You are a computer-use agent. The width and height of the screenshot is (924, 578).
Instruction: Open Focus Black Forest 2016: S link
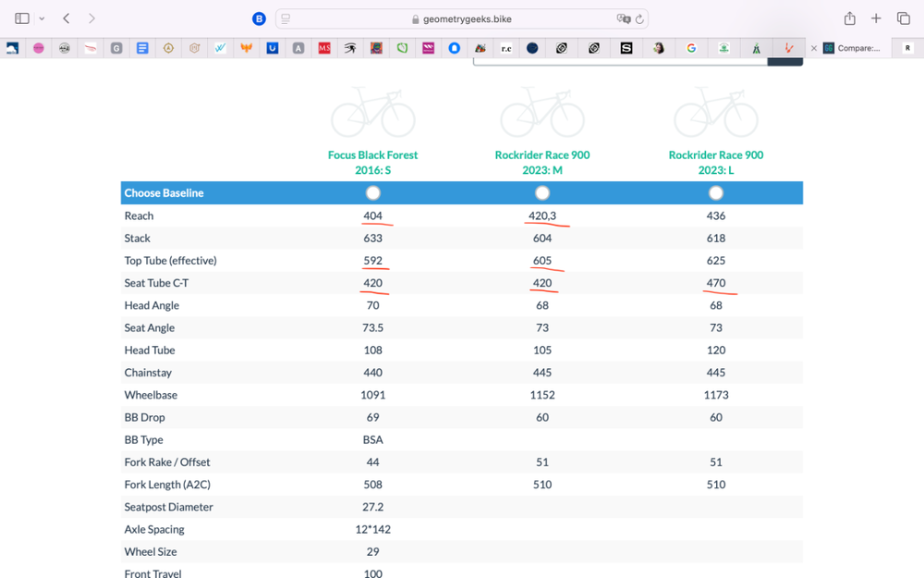pyautogui.click(x=372, y=163)
